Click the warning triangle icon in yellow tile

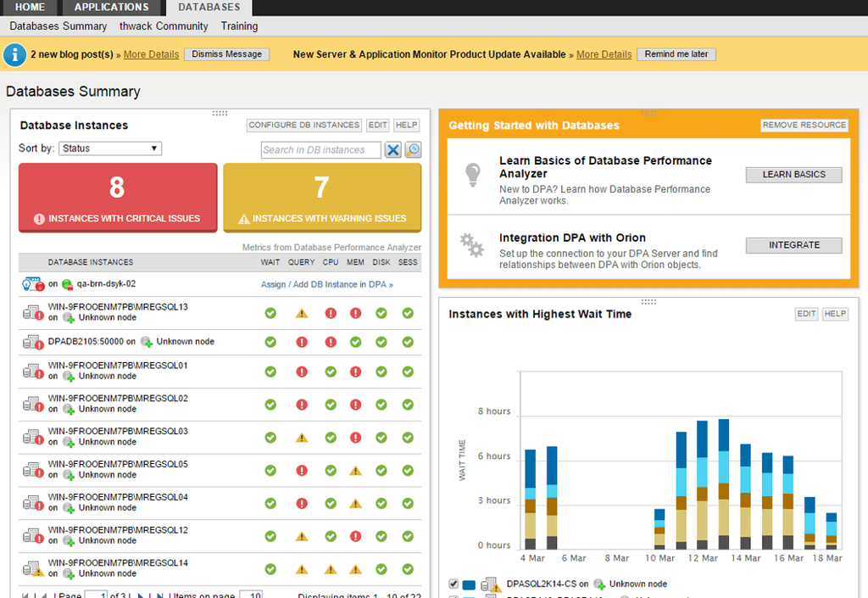click(243, 219)
